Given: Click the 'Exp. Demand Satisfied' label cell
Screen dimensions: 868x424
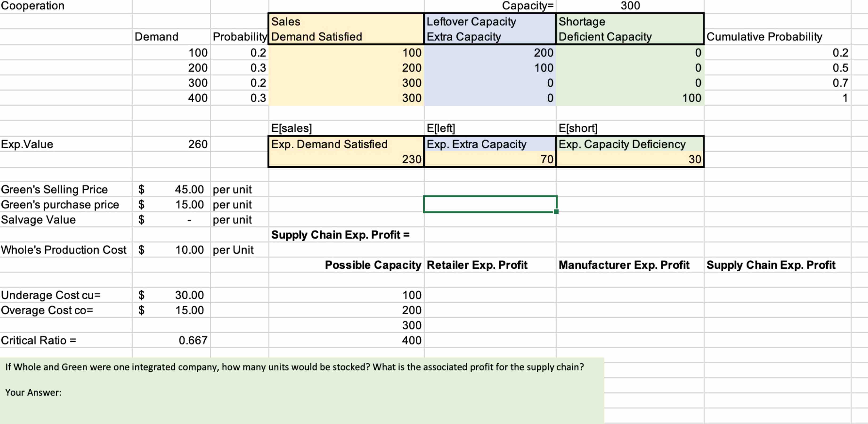Looking at the screenshot, I should [346, 144].
